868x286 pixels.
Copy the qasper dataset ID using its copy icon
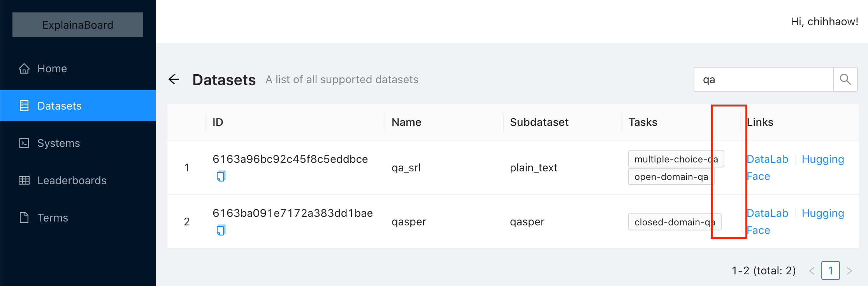tap(221, 230)
